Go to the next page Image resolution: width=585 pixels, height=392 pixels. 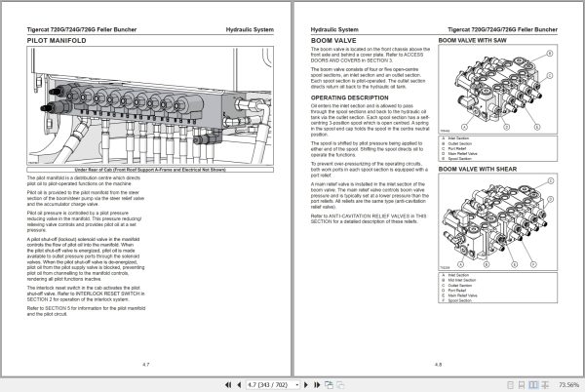click(306, 384)
